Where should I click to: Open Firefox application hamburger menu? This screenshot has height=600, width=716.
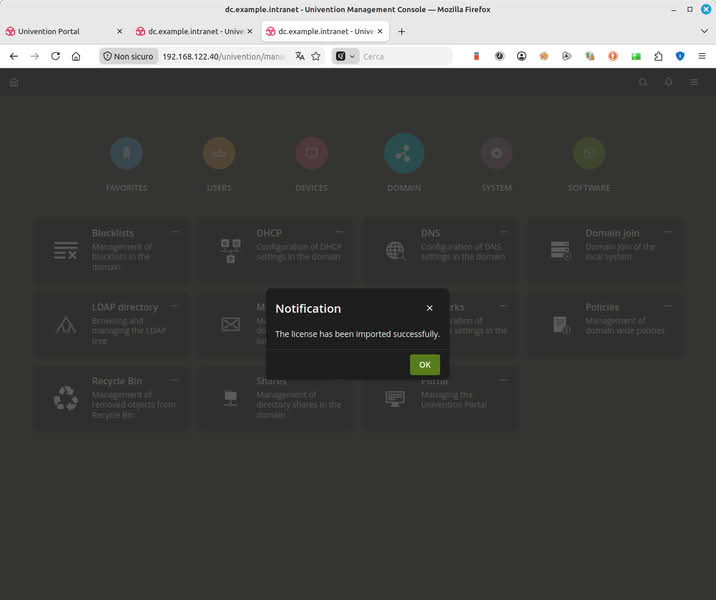tap(702, 56)
